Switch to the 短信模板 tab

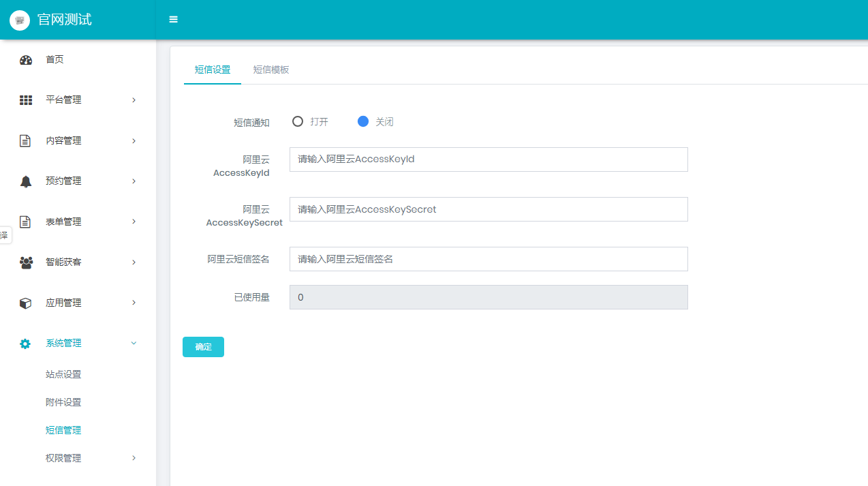coord(271,70)
